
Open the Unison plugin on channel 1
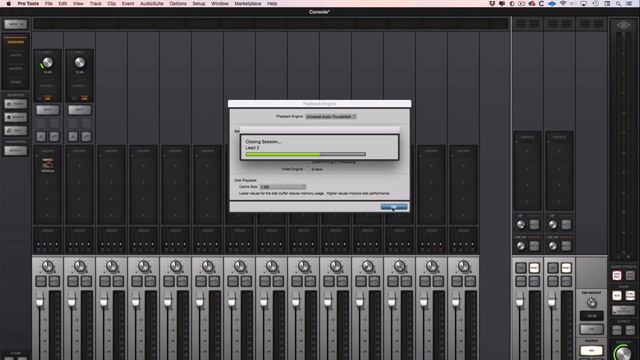tap(47, 164)
